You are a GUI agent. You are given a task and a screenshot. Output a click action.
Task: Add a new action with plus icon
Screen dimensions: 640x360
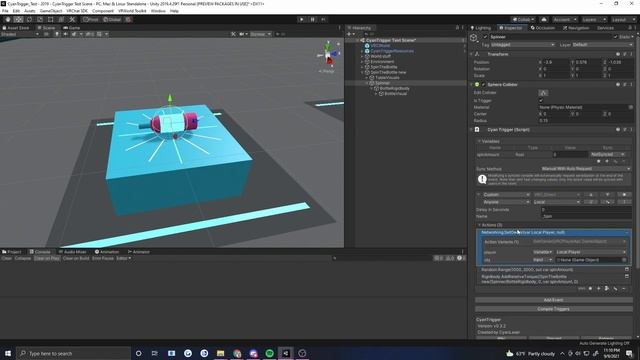(599, 289)
